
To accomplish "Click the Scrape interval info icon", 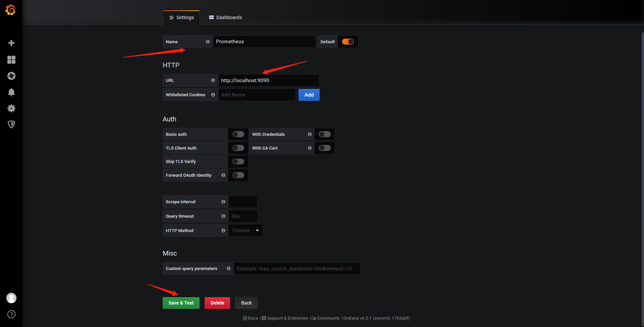I will (223, 202).
